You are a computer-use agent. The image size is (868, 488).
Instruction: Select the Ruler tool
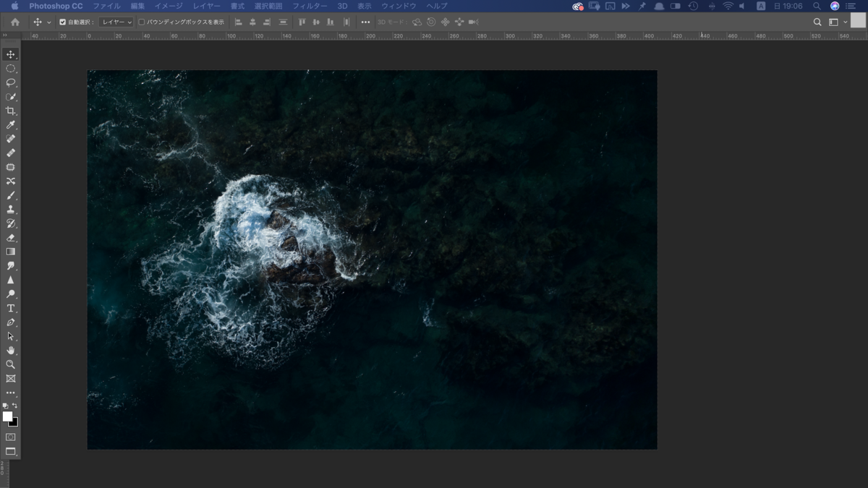(x=11, y=153)
